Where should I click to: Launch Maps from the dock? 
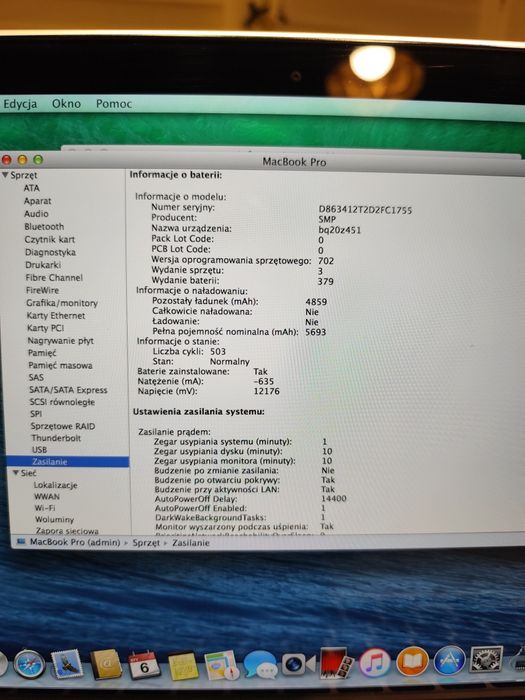pyautogui.click(x=221, y=665)
